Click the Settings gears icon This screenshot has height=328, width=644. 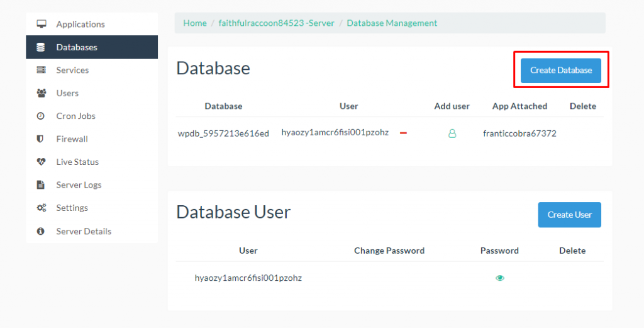[x=41, y=208]
